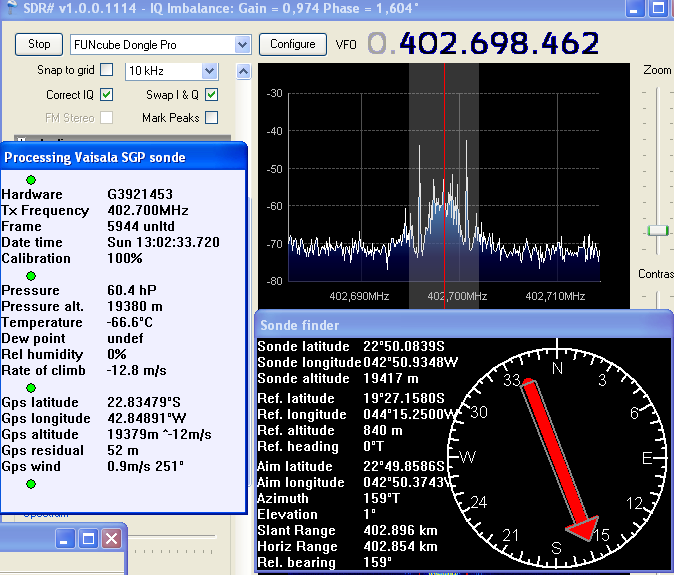Select the Temperature value -66.6°C
The image size is (674, 575).
click(x=130, y=322)
